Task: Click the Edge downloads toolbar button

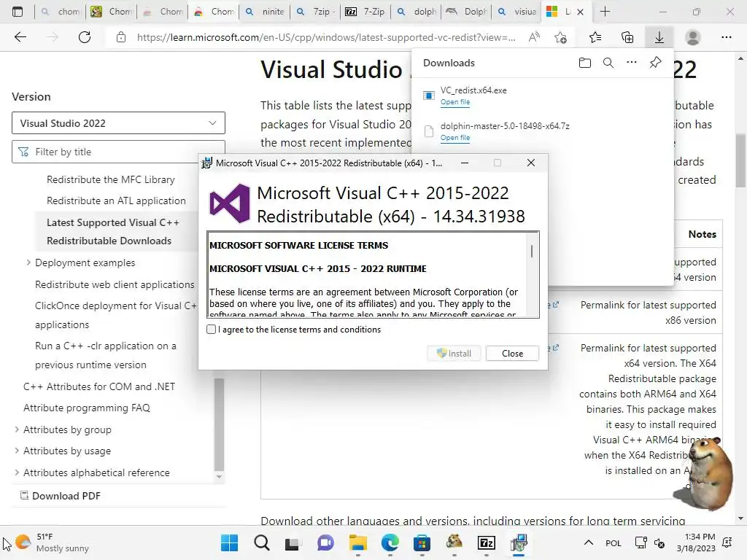Action: 659,37
